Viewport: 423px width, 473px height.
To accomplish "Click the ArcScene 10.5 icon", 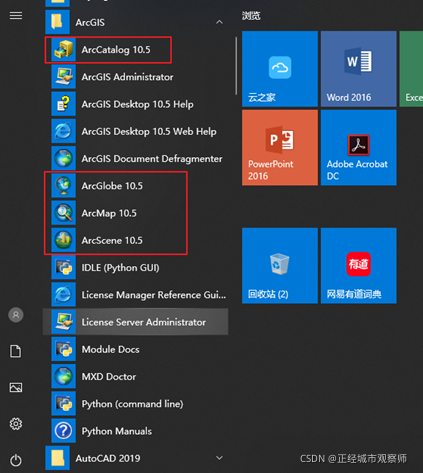I will [64, 240].
